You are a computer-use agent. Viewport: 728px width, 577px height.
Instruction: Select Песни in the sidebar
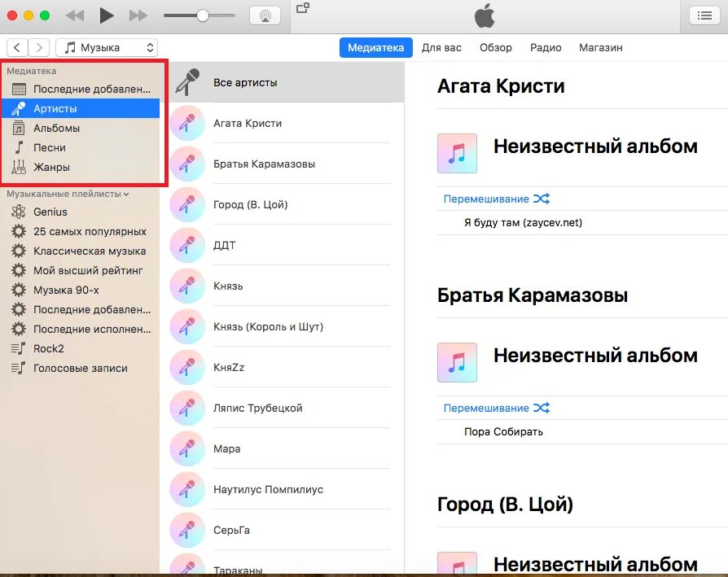81,147
